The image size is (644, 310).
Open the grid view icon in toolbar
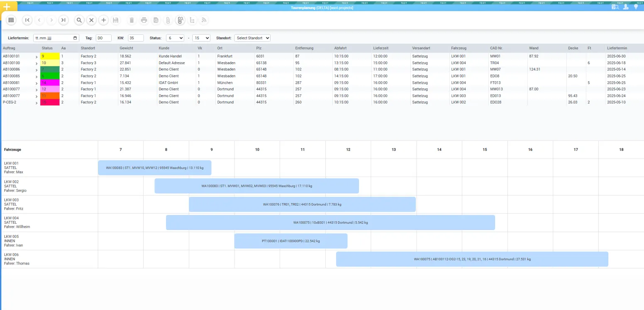(11, 20)
